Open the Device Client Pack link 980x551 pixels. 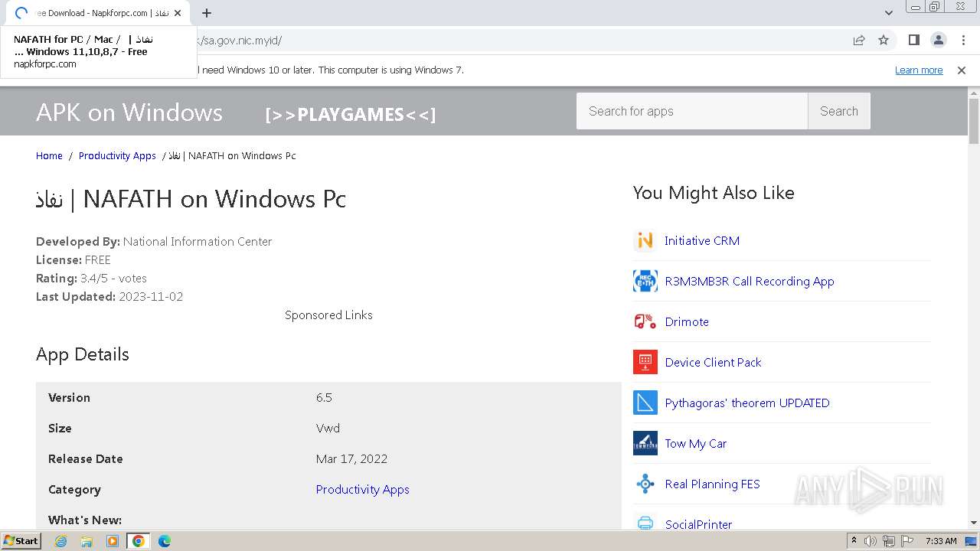point(714,362)
